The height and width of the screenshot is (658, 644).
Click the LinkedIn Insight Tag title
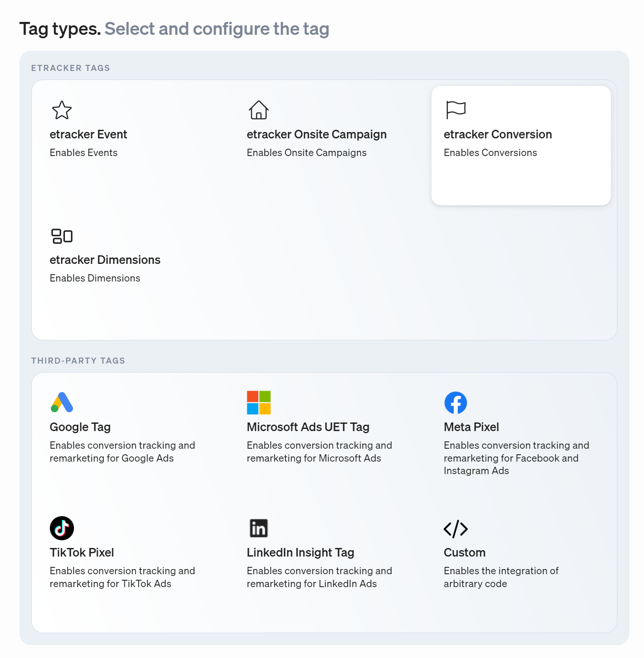[301, 553]
